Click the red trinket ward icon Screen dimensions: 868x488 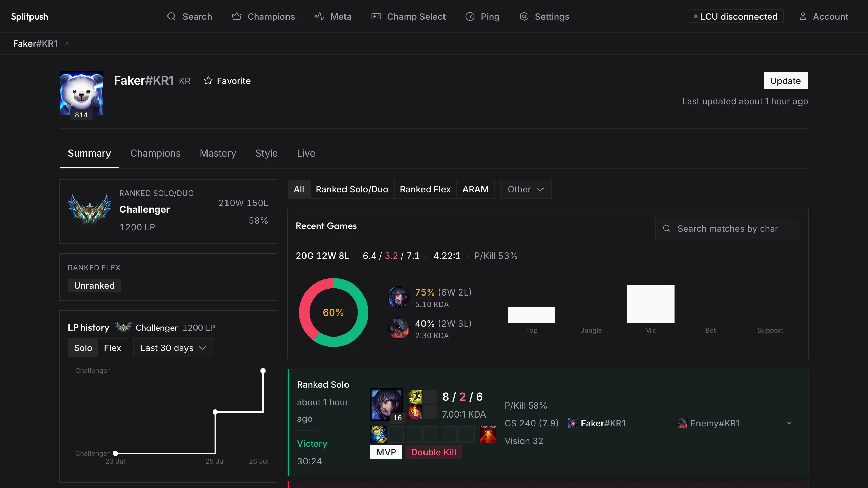[488, 434]
